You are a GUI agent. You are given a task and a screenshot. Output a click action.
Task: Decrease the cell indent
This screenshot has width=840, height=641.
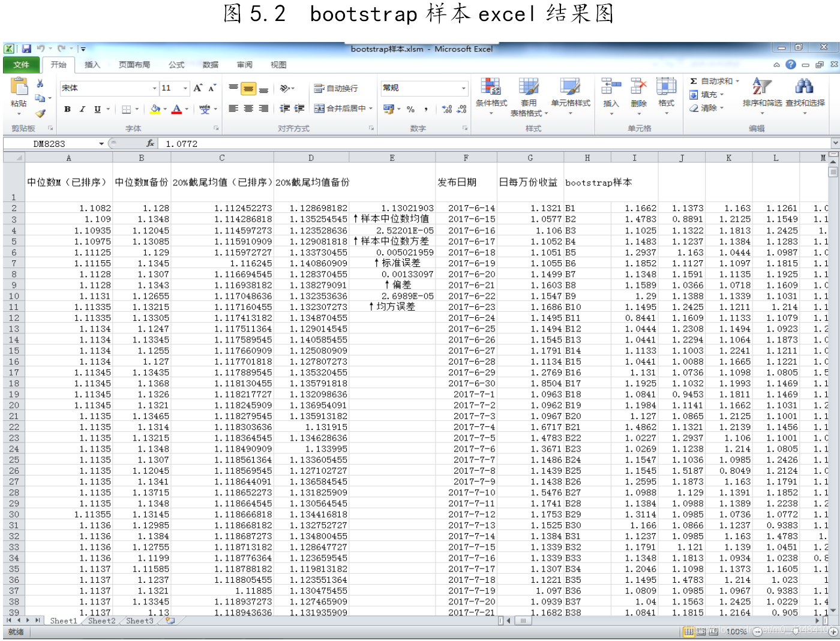[x=284, y=109]
